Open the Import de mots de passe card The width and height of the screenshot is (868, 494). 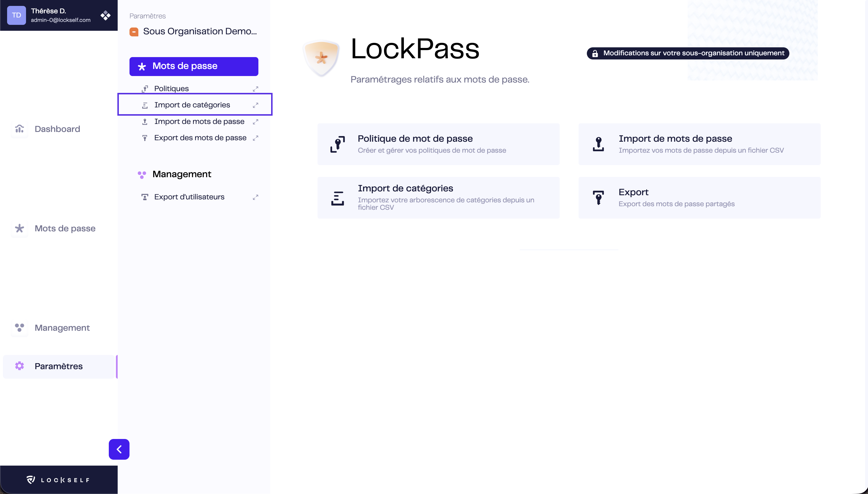[699, 144]
